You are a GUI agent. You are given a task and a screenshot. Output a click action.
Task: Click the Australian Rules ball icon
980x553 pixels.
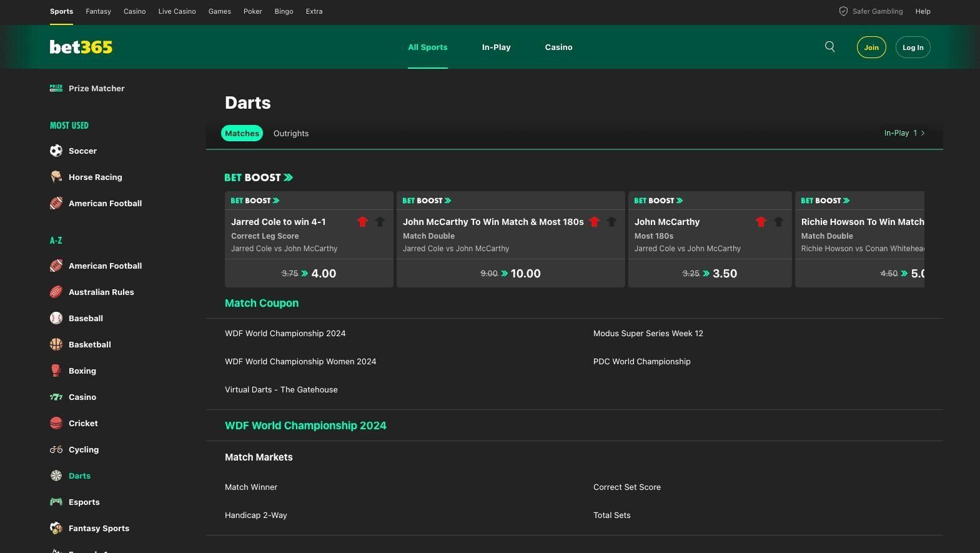(x=56, y=292)
